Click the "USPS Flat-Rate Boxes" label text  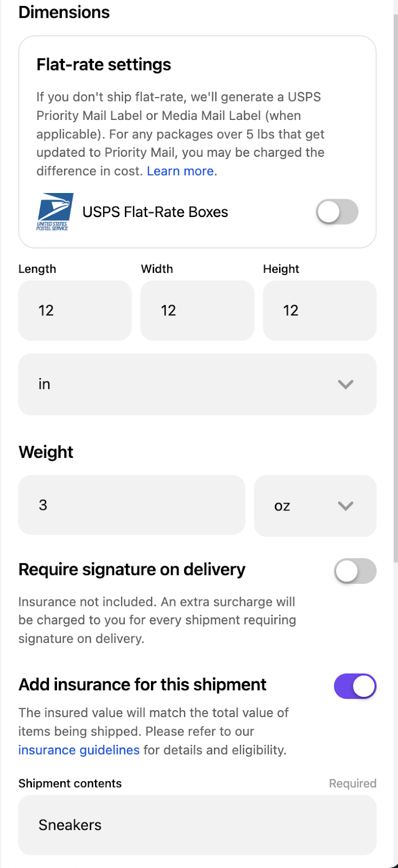155,212
